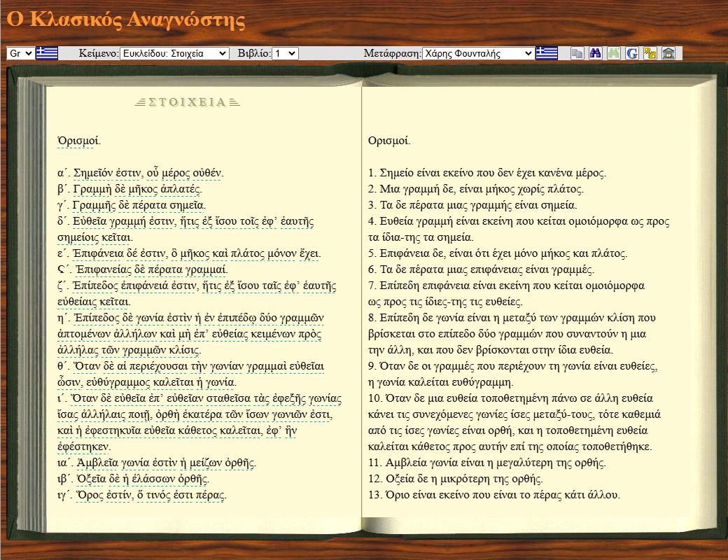
Task: Open settings via the yellow gears icon
Action: (650, 53)
